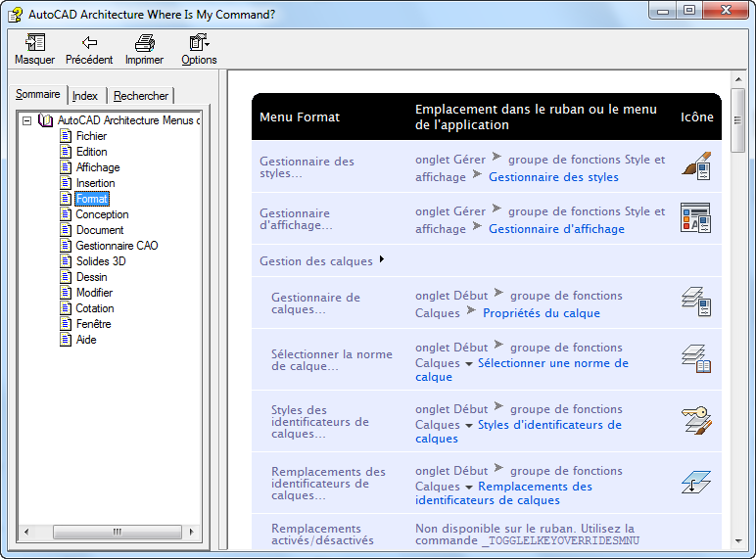The image size is (756, 559).
Task: Click the page icon beside Aide
Action: pyautogui.click(x=66, y=340)
